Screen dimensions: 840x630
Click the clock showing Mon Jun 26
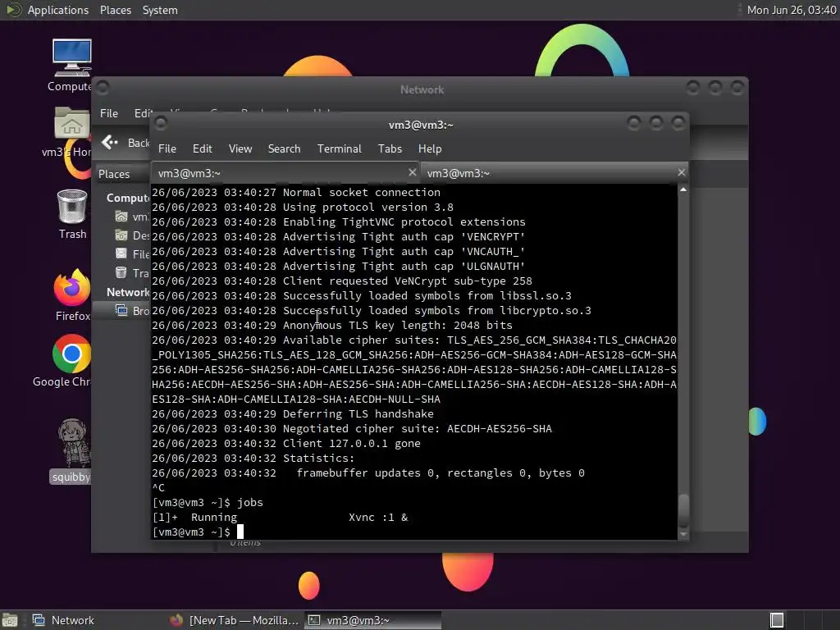point(792,10)
